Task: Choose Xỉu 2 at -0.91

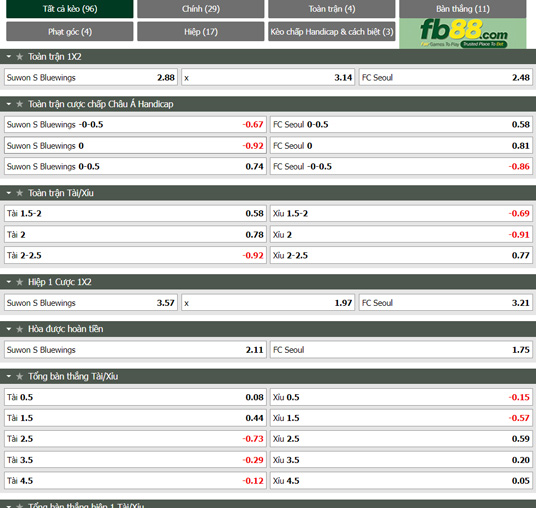Action: pyautogui.click(x=401, y=235)
